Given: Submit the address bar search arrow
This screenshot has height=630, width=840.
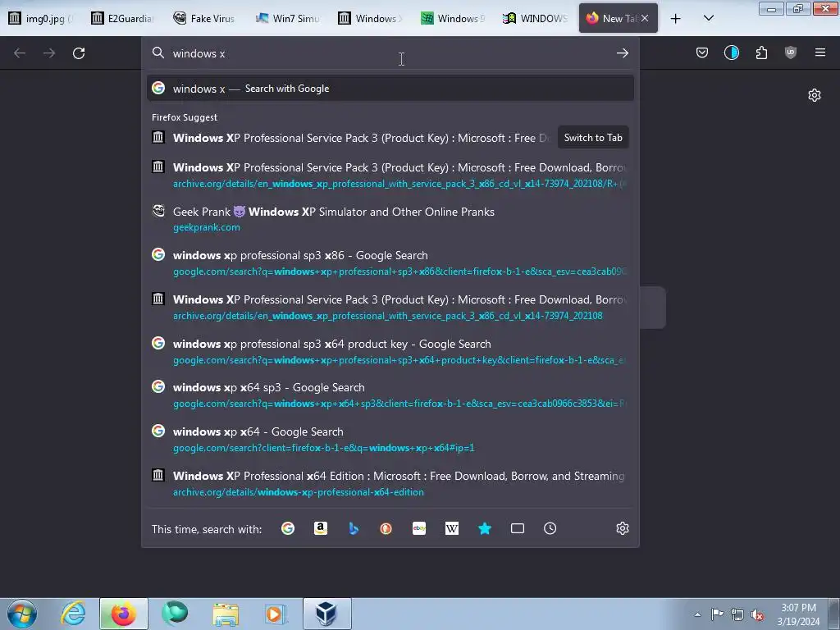Looking at the screenshot, I should (x=622, y=53).
